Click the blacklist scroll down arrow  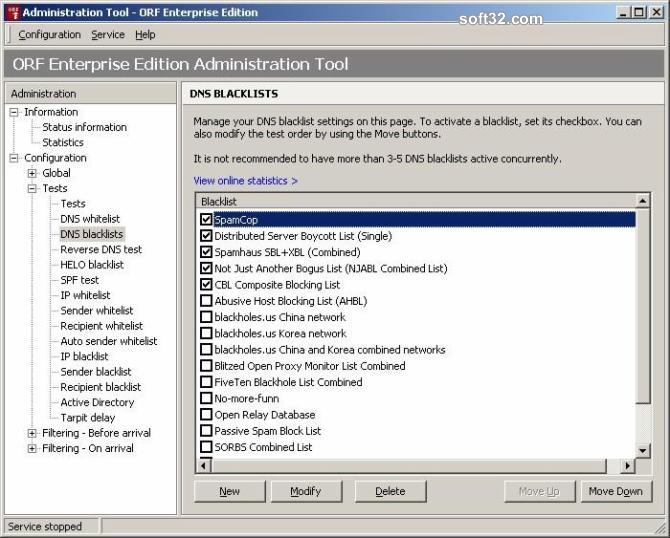coord(643,450)
